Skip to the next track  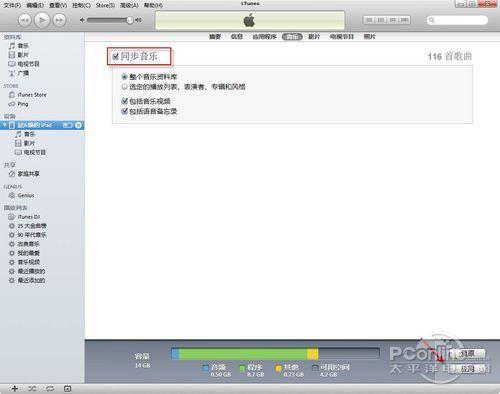[59, 20]
